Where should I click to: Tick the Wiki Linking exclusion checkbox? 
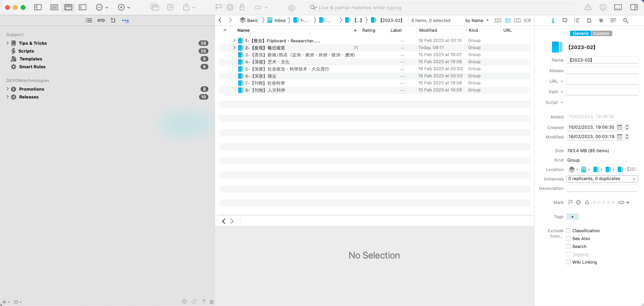(x=568, y=262)
